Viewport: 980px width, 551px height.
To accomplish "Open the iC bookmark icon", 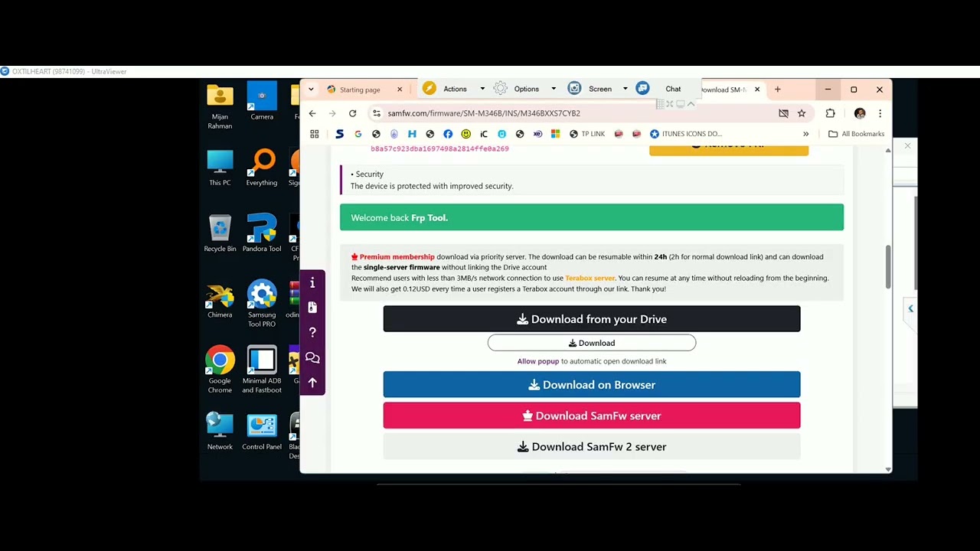I will tap(484, 134).
